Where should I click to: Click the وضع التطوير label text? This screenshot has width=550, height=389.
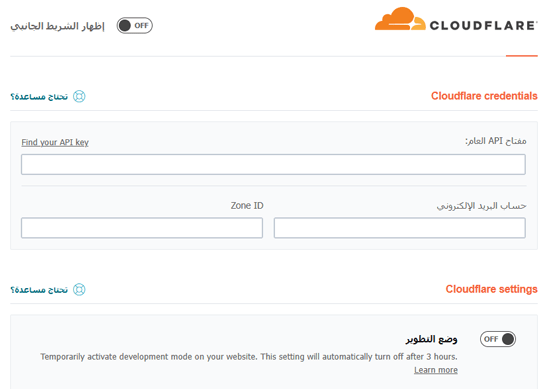(431, 339)
